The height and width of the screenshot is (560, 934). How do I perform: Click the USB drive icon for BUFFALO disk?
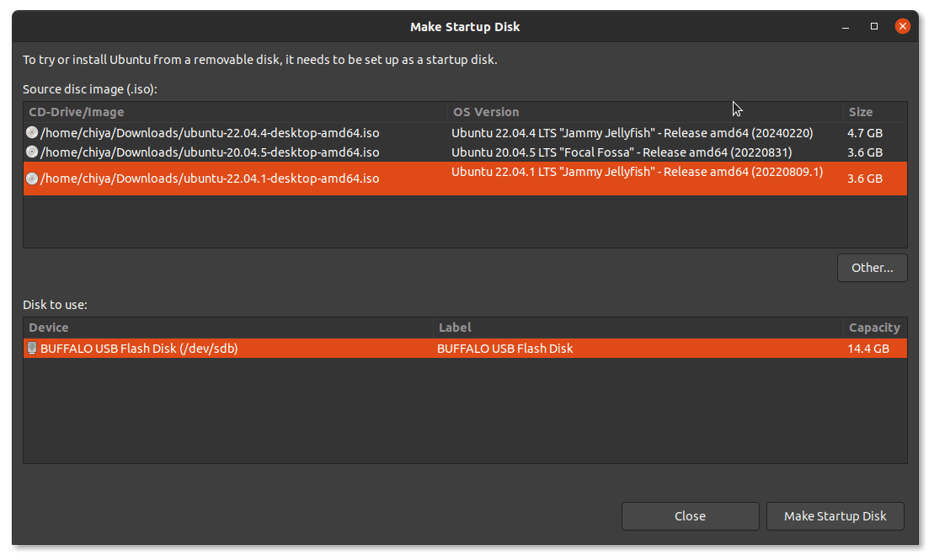pos(31,348)
